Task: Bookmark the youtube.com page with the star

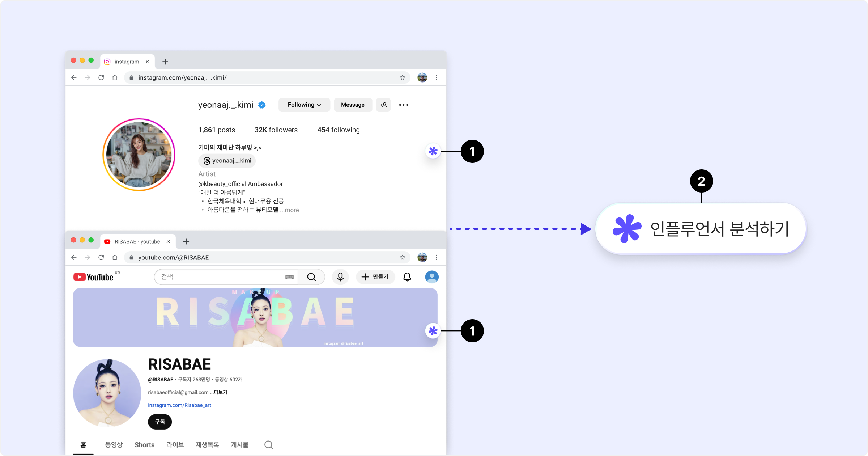Action: [403, 257]
